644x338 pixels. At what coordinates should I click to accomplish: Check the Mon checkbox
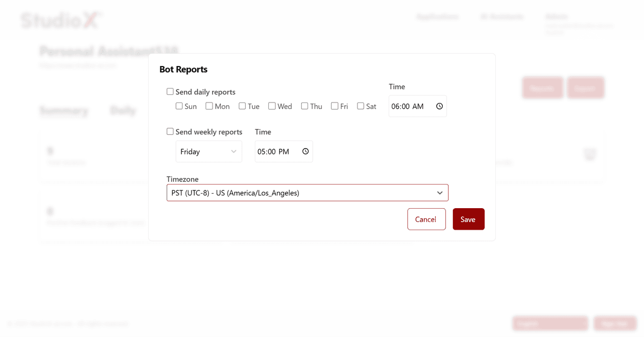tap(209, 106)
